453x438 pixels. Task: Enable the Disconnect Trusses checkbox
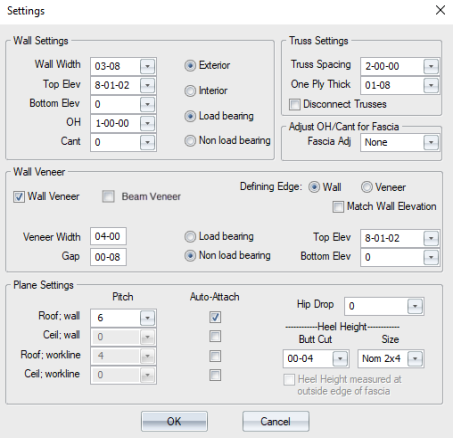pyautogui.click(x=295, y=104)
